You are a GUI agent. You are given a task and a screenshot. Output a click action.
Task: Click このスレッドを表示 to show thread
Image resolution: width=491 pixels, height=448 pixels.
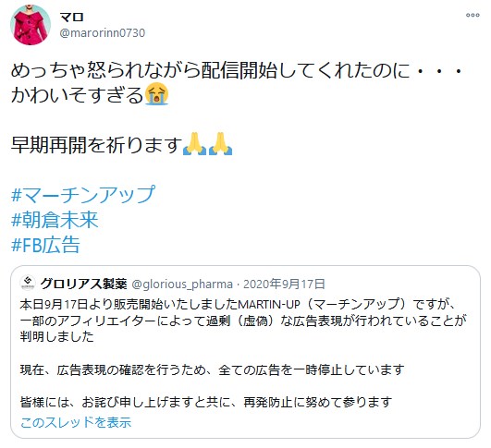pyautogui.click(x=76, y=422)
